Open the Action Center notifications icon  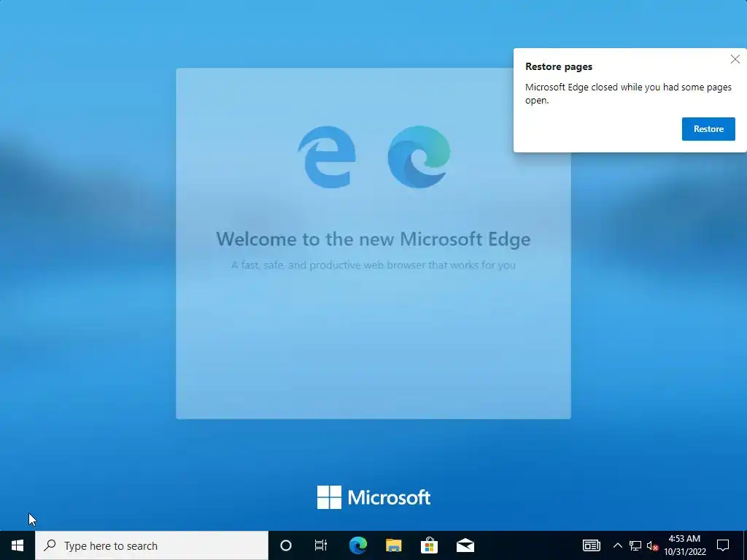click(723, 545)
